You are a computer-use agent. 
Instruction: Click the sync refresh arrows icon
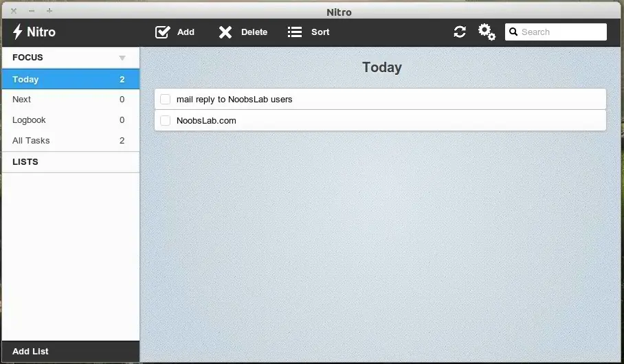460,32
